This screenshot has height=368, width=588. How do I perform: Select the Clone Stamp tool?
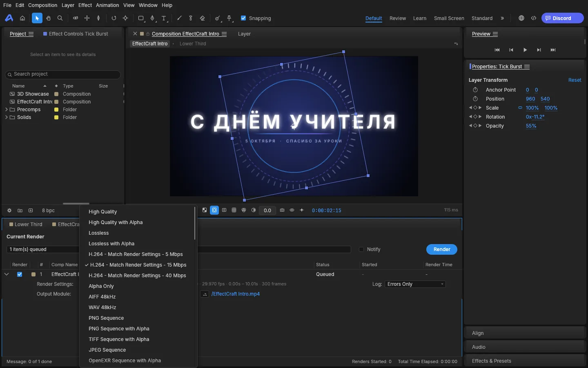[191, 18]
